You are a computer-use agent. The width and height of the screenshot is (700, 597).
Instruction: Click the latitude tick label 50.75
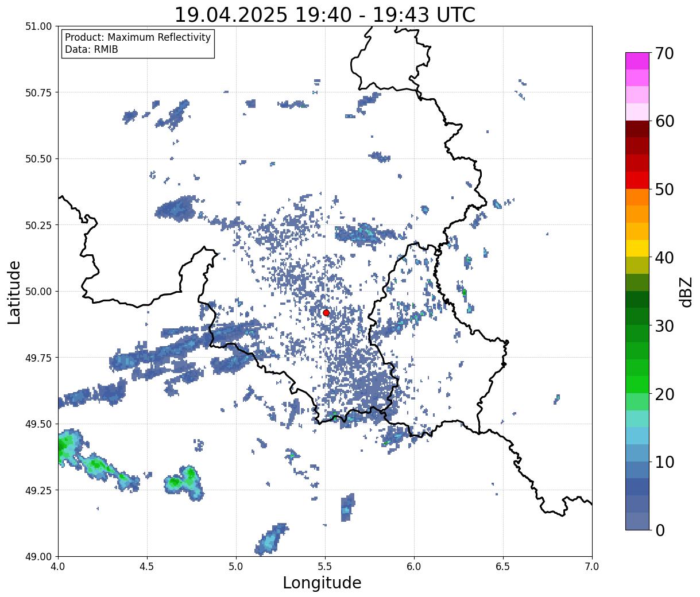[38, 92]
